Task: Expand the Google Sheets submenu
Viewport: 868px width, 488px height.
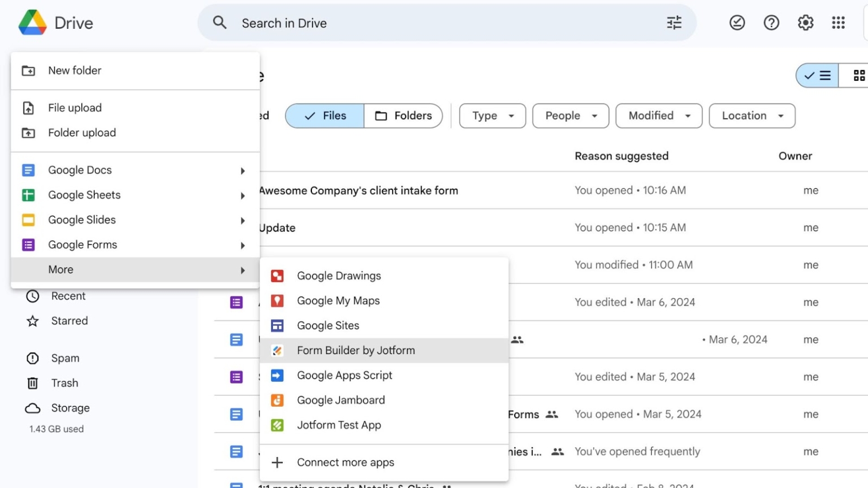Action: [84, 195]
